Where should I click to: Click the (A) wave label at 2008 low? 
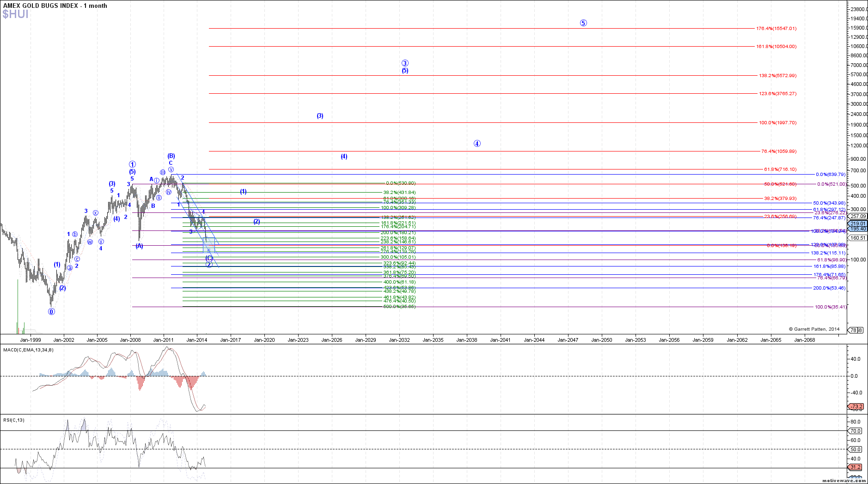coord(139,246)
